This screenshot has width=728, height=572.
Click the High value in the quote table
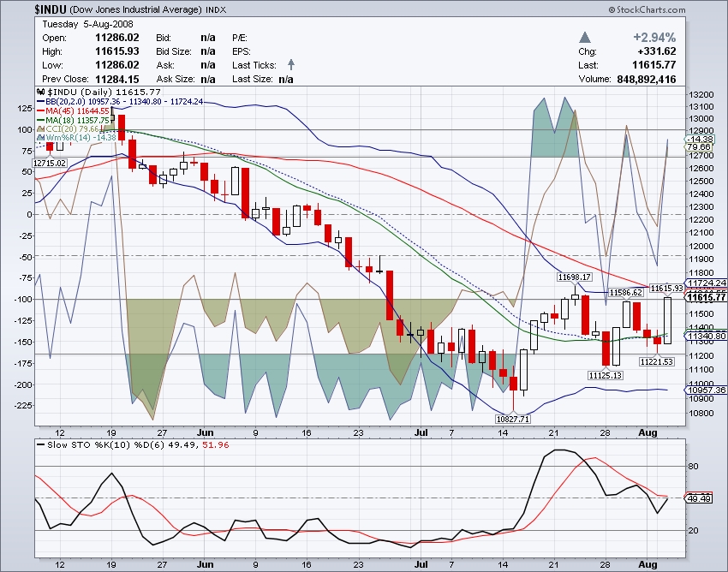tap(117, 51)
